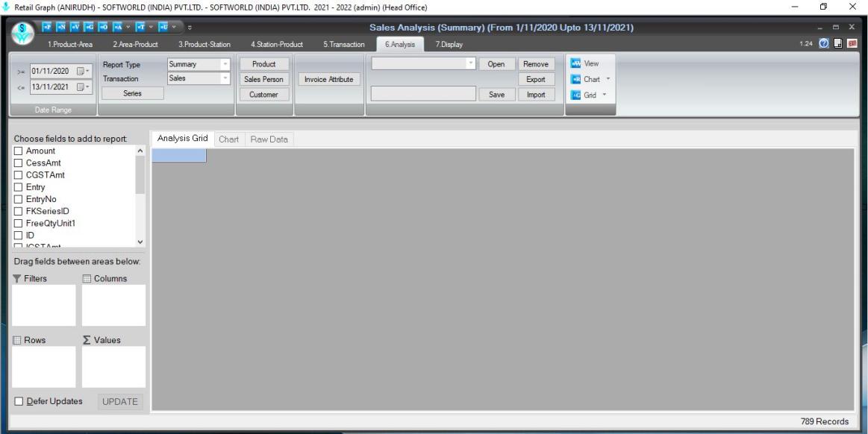The width and height of the screenshot is (868, 434).
Task: Select the Raw Data tab
Action: pos(269,139)
